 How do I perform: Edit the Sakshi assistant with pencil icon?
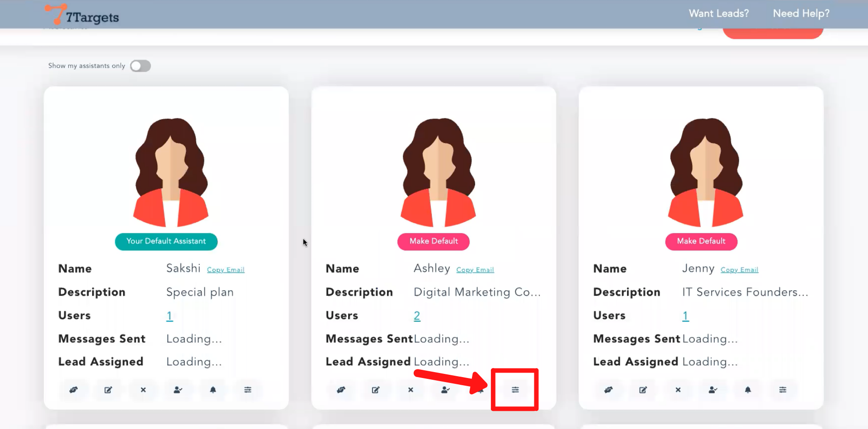point(108,390)
